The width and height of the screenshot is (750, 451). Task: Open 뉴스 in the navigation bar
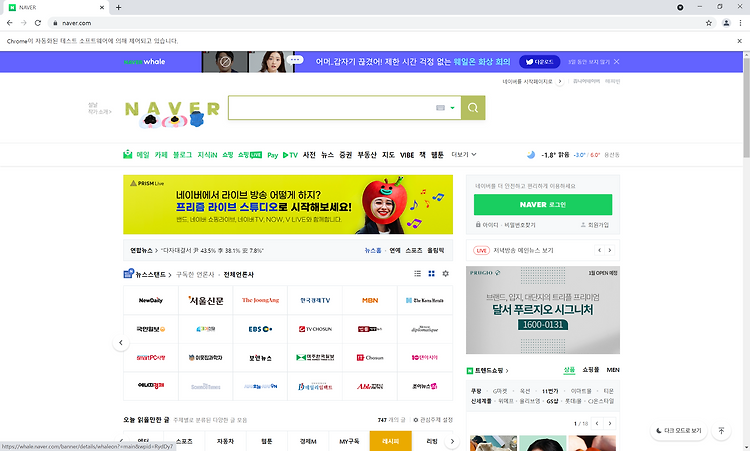(x=327, y=155)
